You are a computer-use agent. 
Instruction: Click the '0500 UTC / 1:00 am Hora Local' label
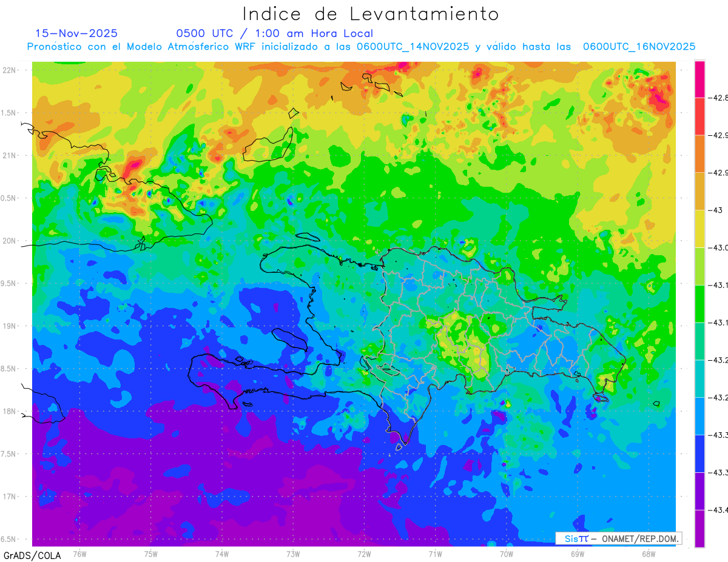coord(275,33)
